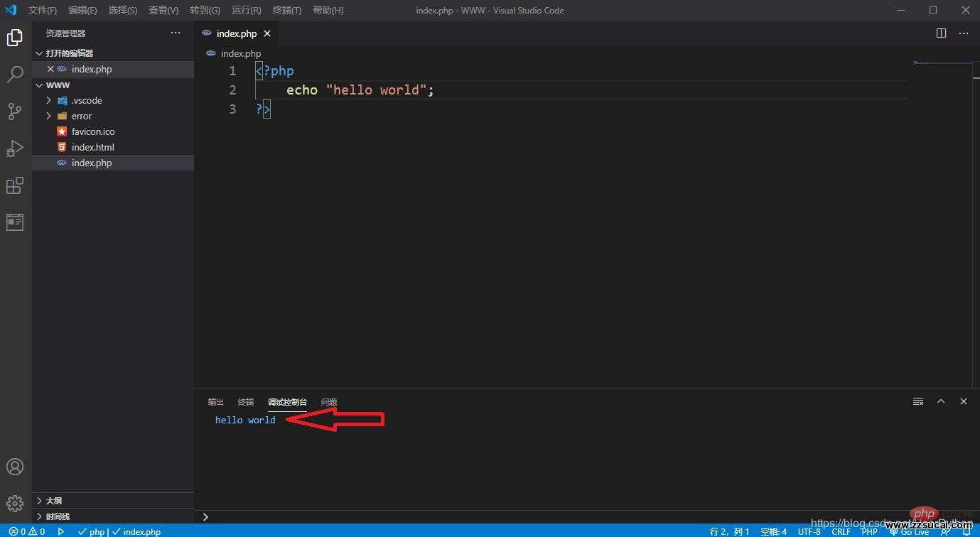This screenshot has height=537, width=980.
Task: Click the editor minimap
Action: 942,64
